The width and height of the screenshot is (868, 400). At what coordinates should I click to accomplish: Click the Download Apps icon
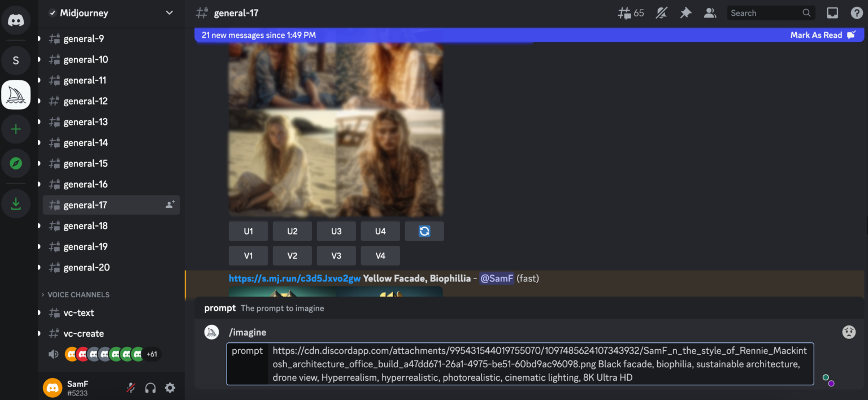pyautogui.click(x=16, y=203)
